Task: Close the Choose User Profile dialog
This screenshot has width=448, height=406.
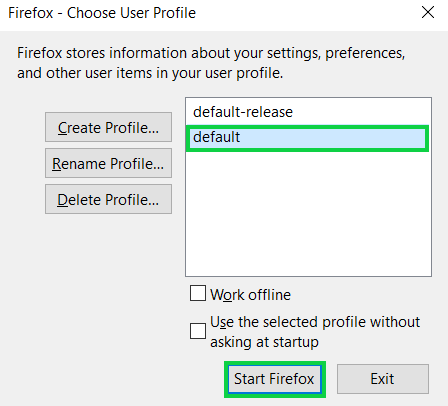Action: click(428, 13)
